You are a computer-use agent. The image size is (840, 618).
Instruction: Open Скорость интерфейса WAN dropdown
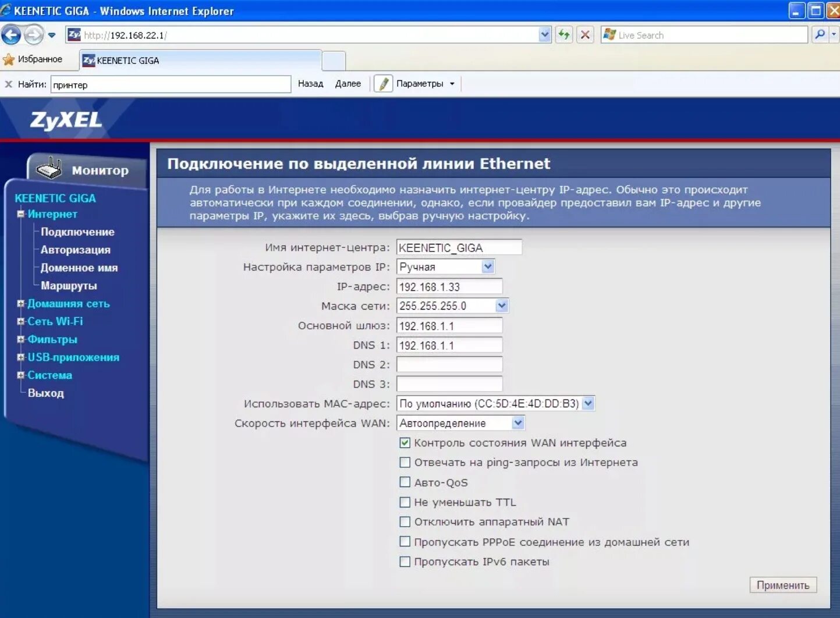[x=461, y=423]
